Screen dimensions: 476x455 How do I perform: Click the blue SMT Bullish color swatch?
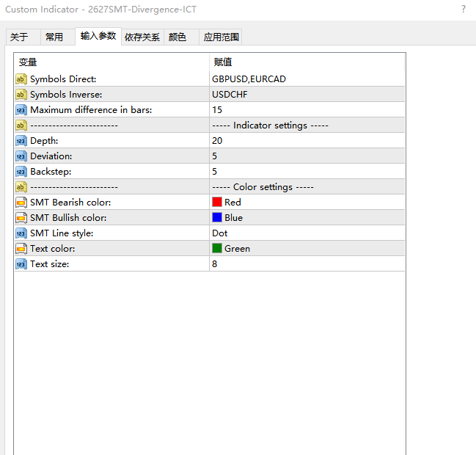coord(217,218)
